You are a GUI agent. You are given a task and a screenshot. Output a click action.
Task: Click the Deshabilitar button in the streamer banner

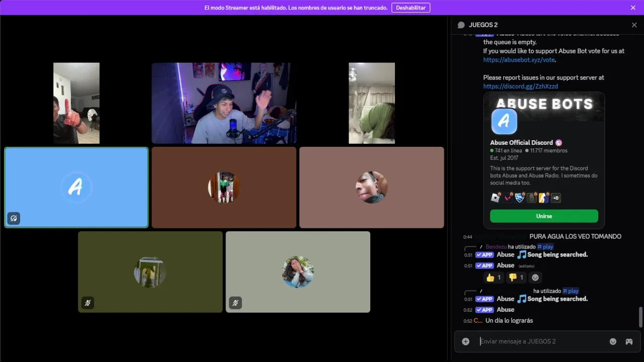click(411, 8)
